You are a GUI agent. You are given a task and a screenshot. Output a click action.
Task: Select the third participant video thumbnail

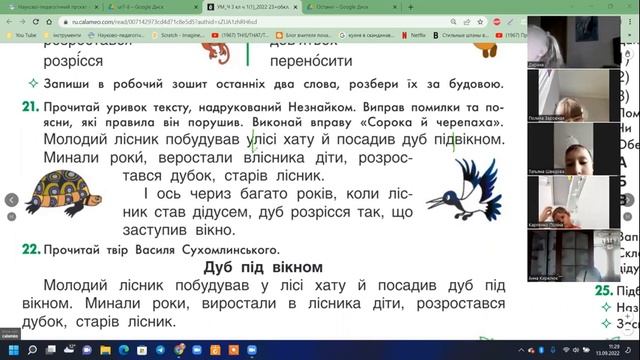573,149
